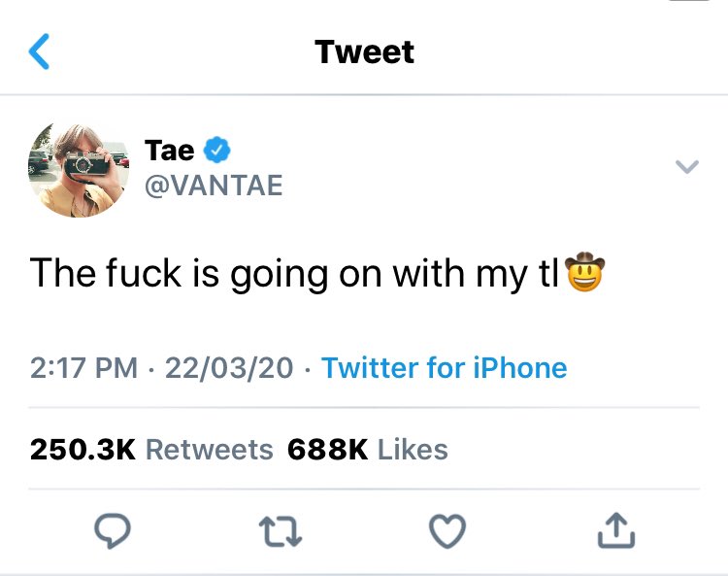Open the Tae display name

coord(170,151)
